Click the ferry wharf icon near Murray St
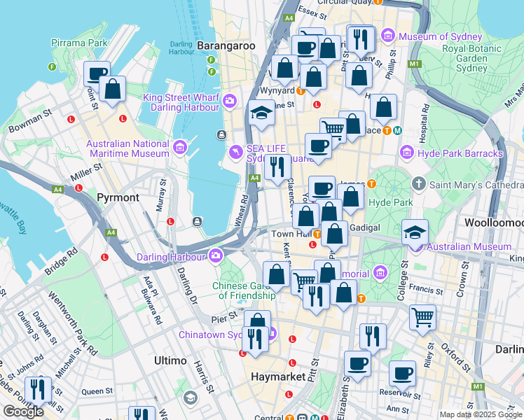The image size is (524, 420). [197, 221]
